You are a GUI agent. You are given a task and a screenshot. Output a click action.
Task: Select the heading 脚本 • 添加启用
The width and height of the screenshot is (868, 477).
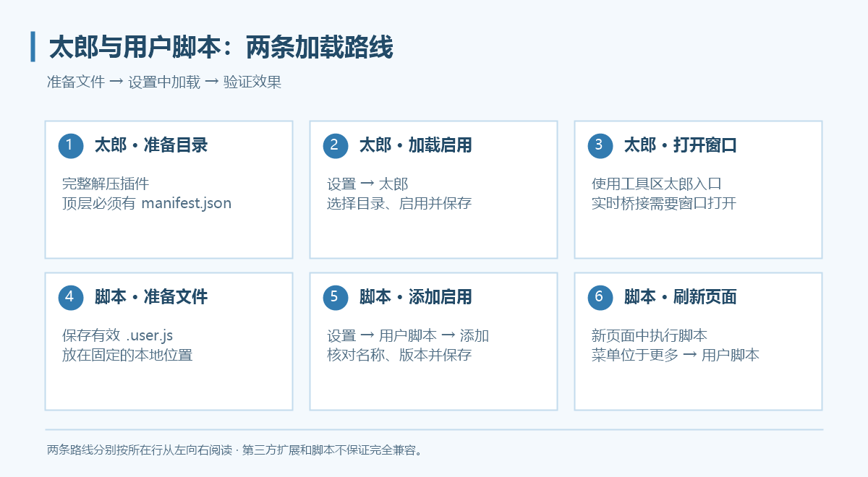coord(416,297)
